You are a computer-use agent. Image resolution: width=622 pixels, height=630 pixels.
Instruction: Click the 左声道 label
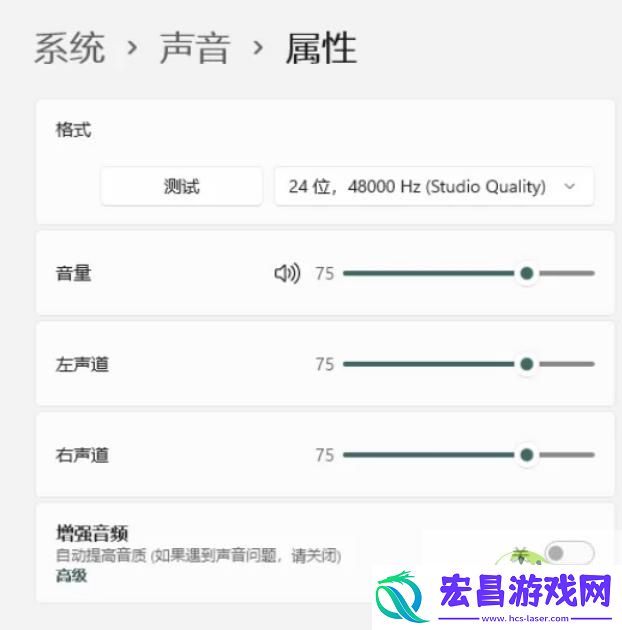[x=82, y=364]
